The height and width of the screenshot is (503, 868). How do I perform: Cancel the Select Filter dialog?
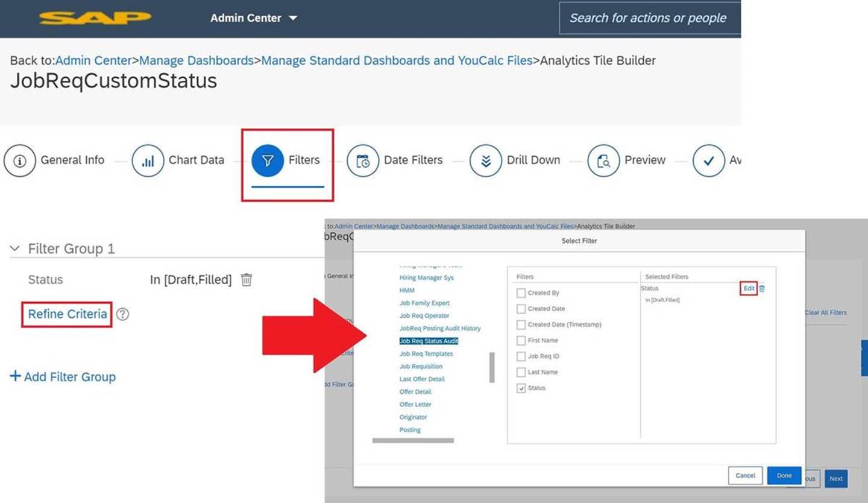click(x=746, y=475)
